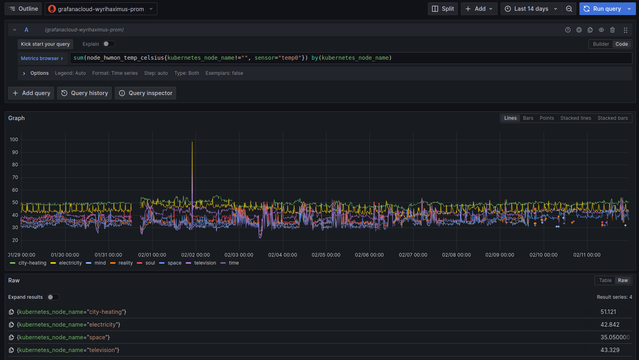The width and height of the screenshot is (639, 360).
Task: Toggle the city-heating legend series
Action: [32, 263]
